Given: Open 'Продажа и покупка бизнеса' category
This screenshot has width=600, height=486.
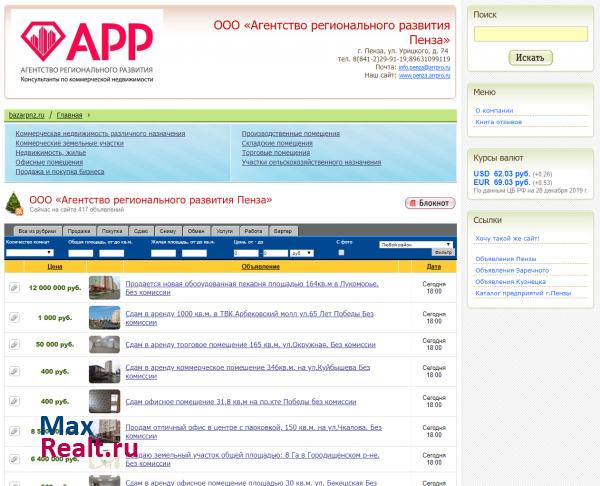Looking at the screenshot, I should (x=60, y=172).
